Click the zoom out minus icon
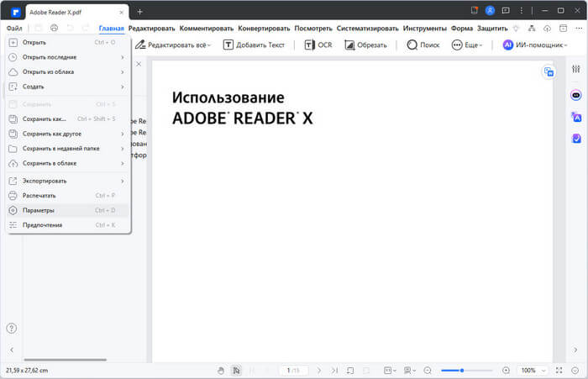This screenshot has width=588, height=379. pyautogui.click(x=428, y=371)
